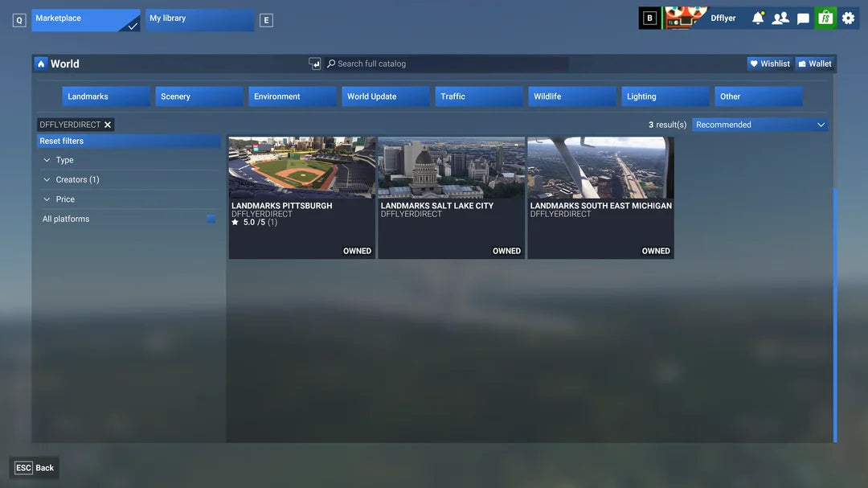Expand the Creators (1) filter section
The width and height of the screenshot is (868, 488).
(77, 179)
